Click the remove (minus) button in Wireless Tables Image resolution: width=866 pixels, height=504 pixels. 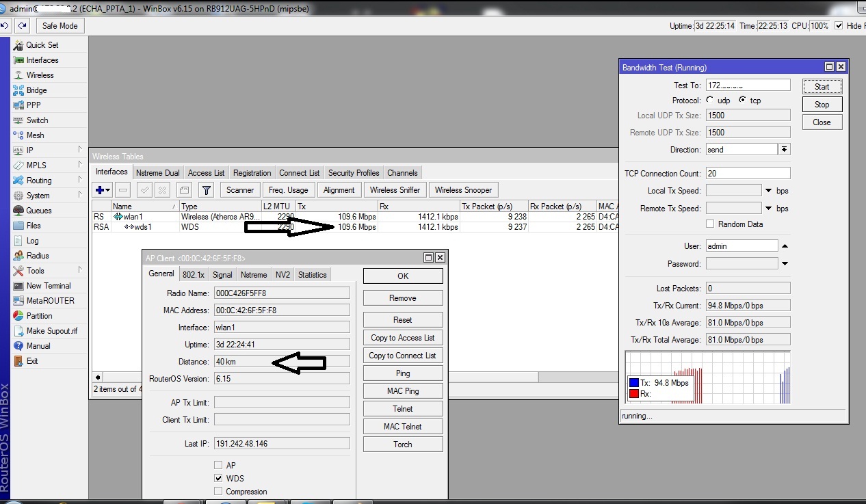(123, 190)
